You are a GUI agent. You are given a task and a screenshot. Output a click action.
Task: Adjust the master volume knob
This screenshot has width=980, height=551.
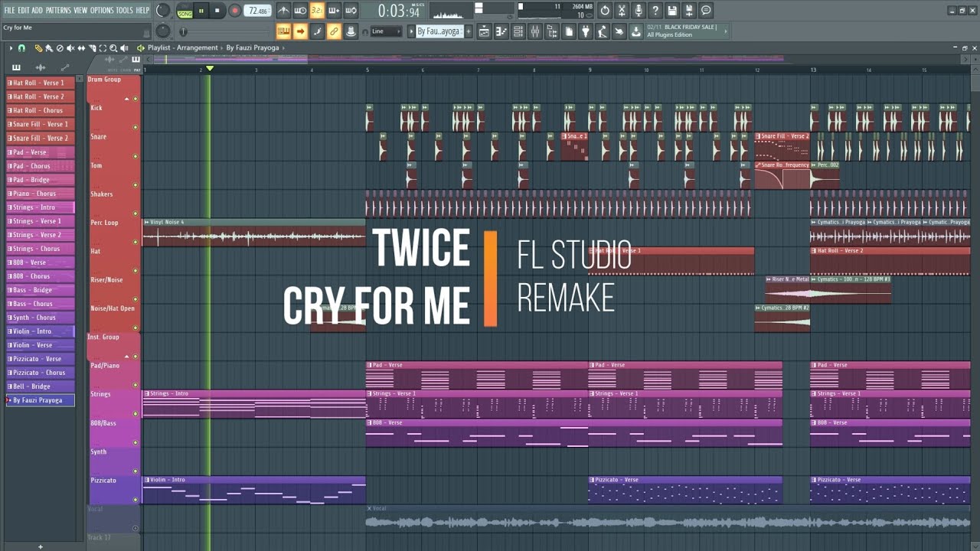tap(163, 10)
